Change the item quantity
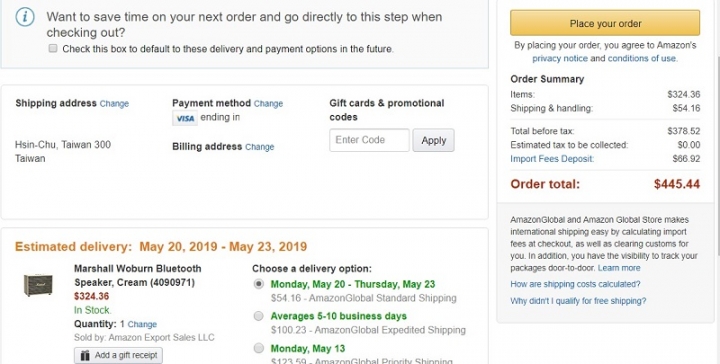The image size is (720, 364). [142, 324]
